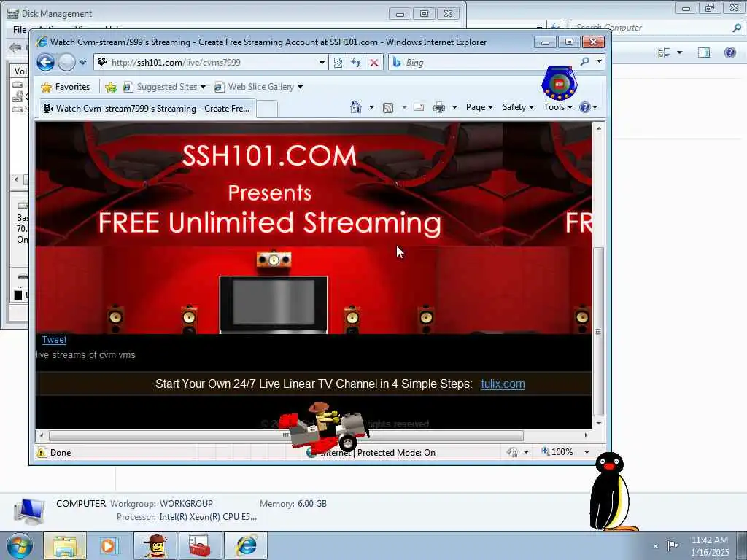
Task: Click the Internet Explorer forward arrow button
Action: 66,63
